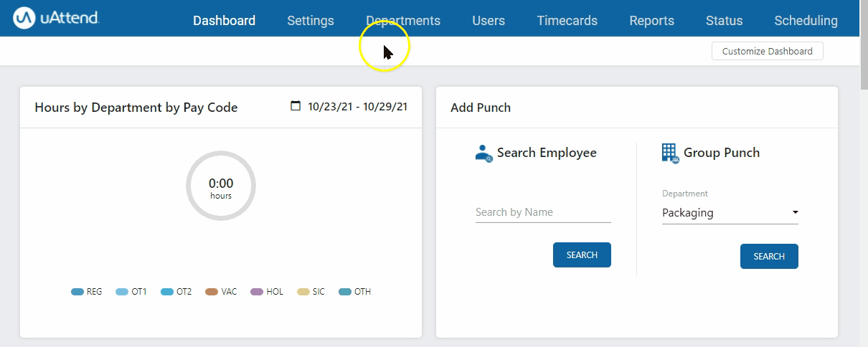Open the Reports menu
This screenshot has height=347, width=868.
(651, 21)
